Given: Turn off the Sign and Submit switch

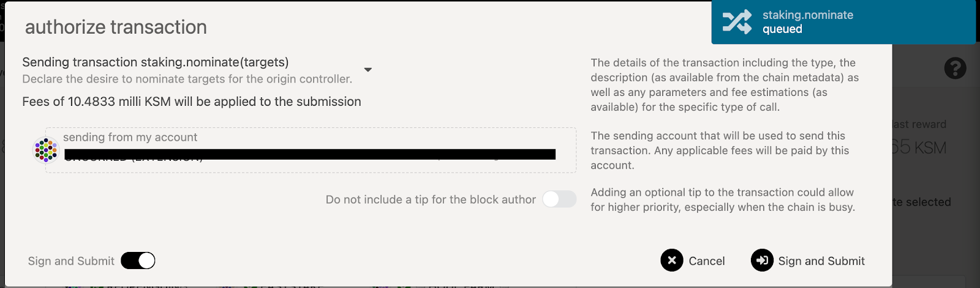Looking at the screenshot, I should 138,261.
